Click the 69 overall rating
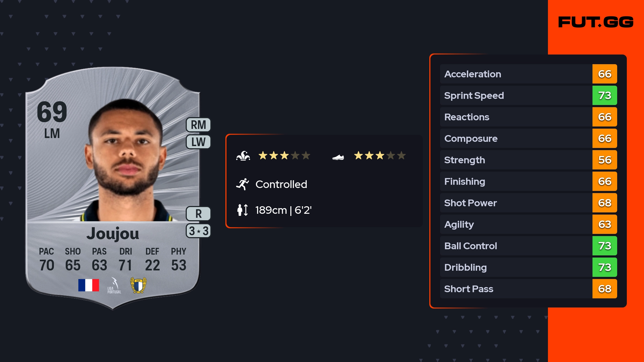The image size is (644, 362). (x=52, y=112)
